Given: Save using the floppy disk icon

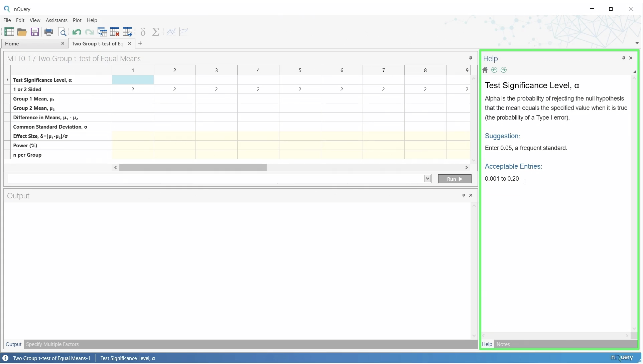Looking at the screenshot, I should click(35, 32).
